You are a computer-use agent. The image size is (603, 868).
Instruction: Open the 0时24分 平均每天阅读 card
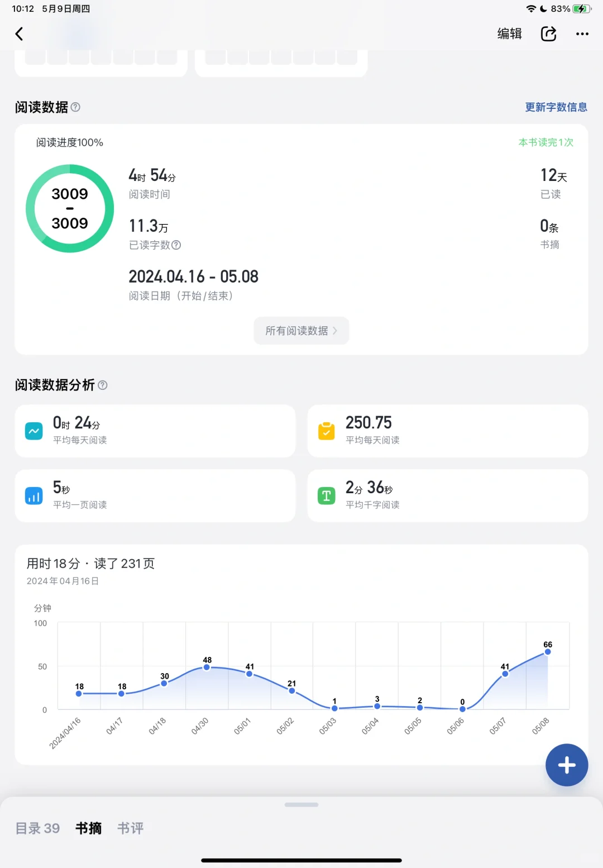[155, 431]
